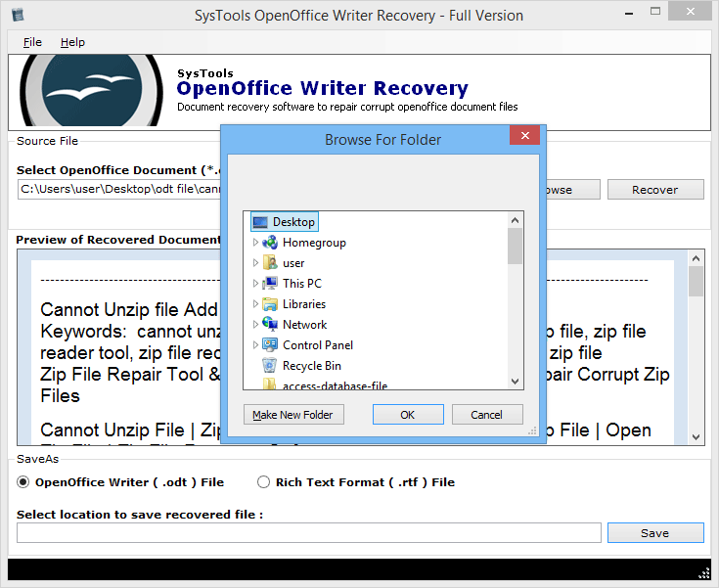
Task: Expand the This PC node
Action: 255,284
